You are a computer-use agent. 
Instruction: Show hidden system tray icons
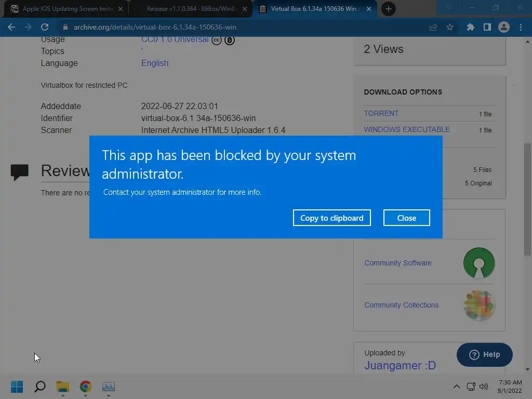point(457,387)
